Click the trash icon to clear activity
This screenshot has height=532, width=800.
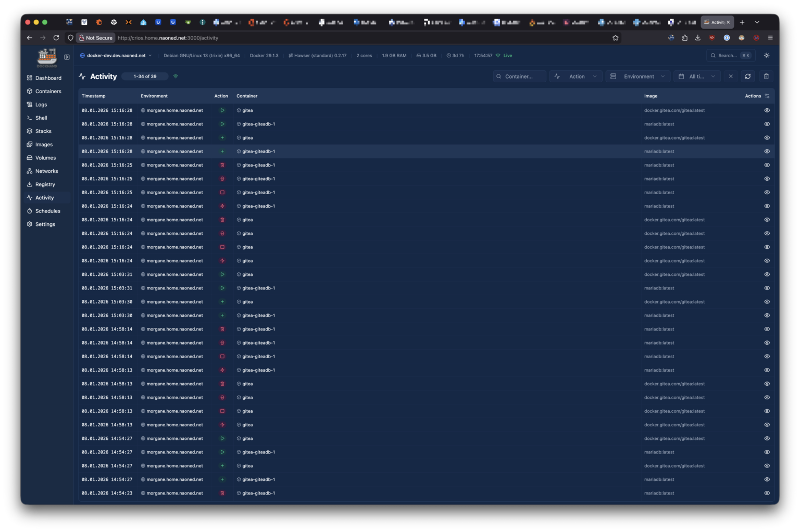pos(766,77)
